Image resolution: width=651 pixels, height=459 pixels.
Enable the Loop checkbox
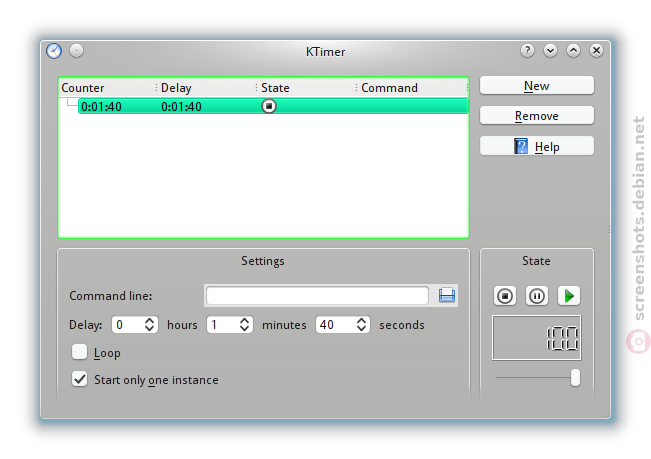click(x=79, y=352)
